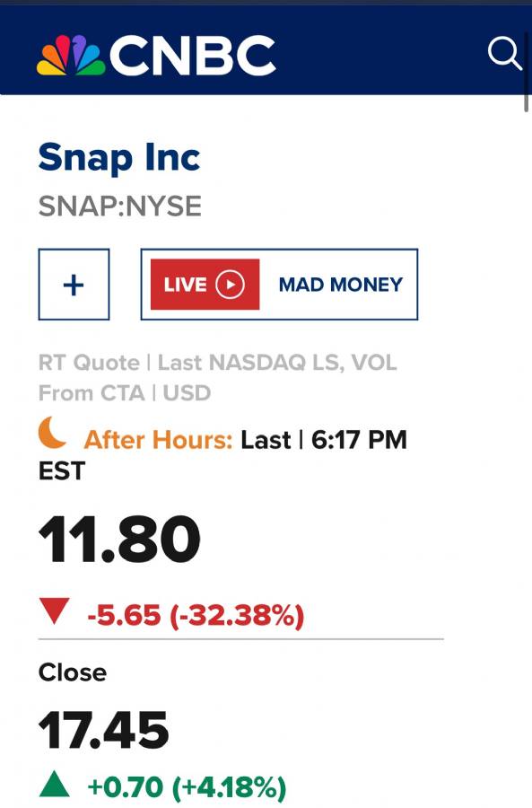The height and width of the screenshot is (808, 532).
Task: Click the Snap Inc company title
Action: click(119, 158)
